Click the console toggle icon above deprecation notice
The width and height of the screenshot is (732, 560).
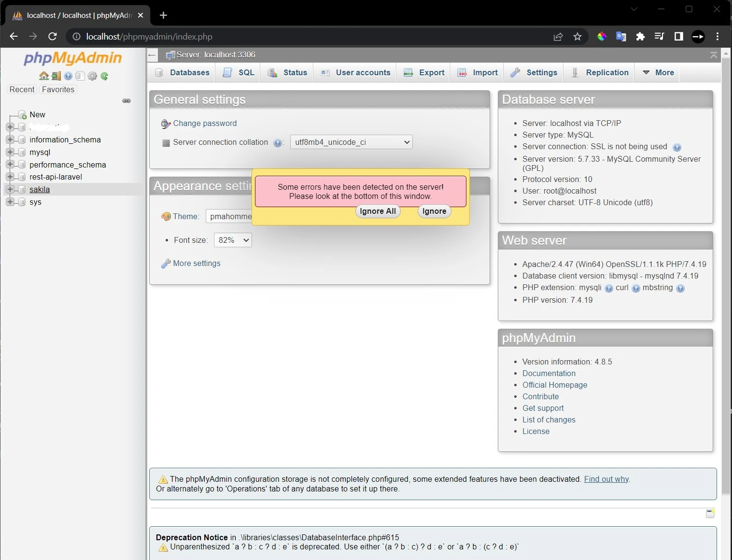point(710,513)
